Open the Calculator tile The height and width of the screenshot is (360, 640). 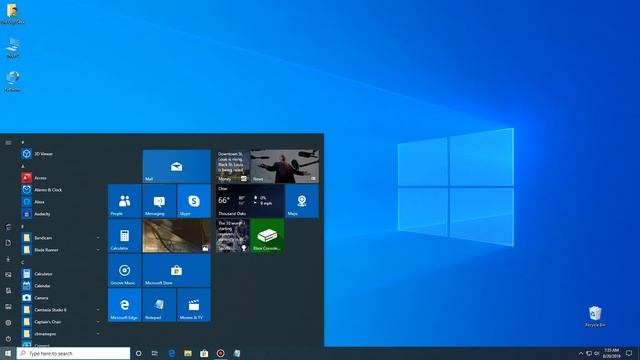[x=124, y=236]
